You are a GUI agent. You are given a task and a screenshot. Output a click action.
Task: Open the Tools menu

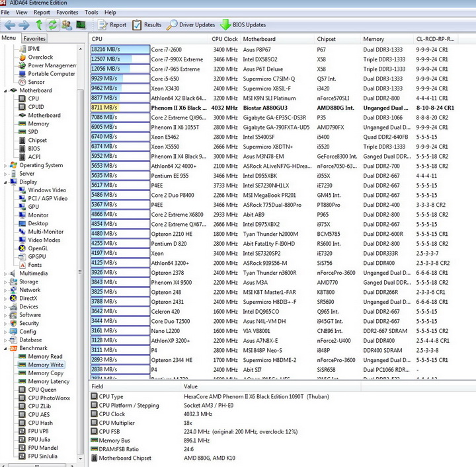click(x=91, y=13)
